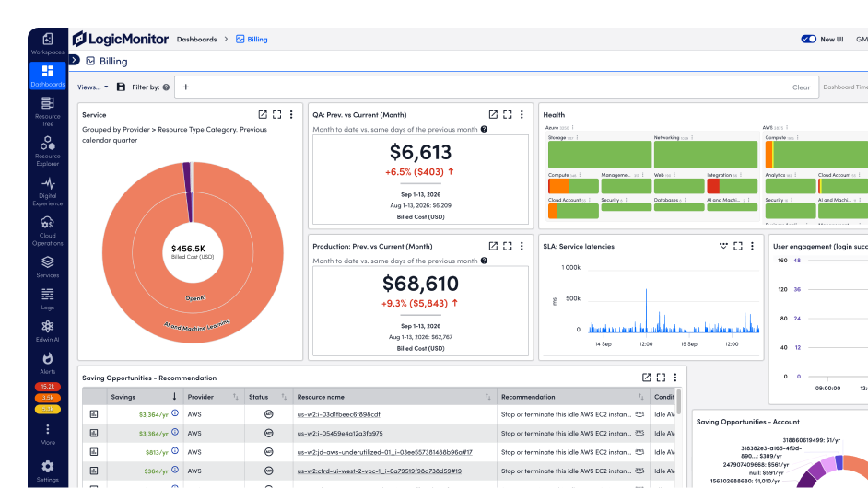Open Service widget options menu
868x488 pixels.
tap(291, 114)
